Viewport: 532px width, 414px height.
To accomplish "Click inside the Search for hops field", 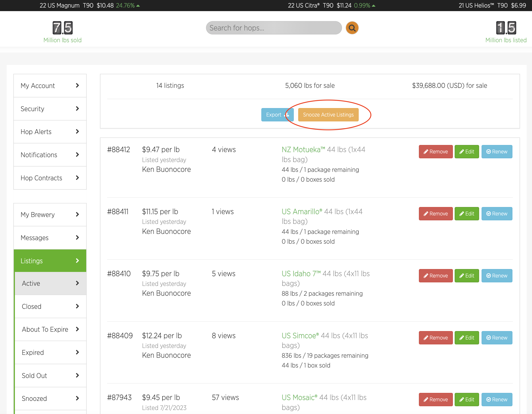I will (x=274, y=28).
